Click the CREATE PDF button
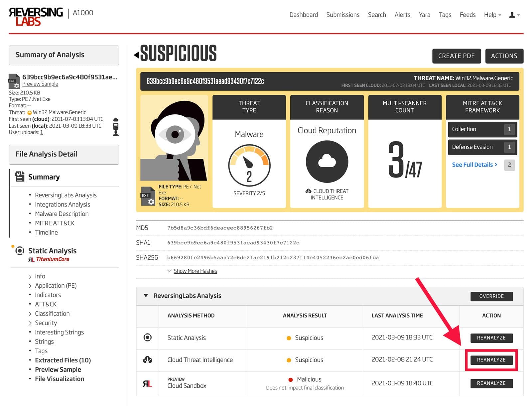 pos(457,56)
